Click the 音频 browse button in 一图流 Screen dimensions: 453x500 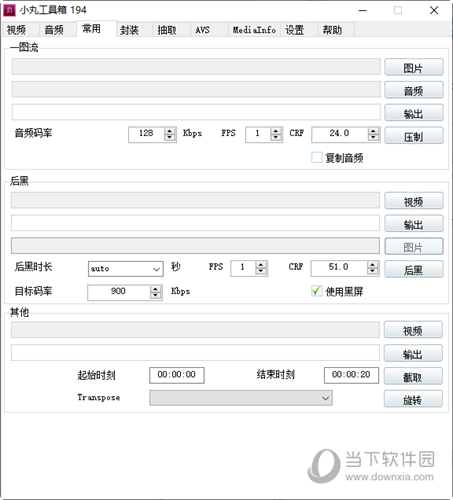pos(414,90)
